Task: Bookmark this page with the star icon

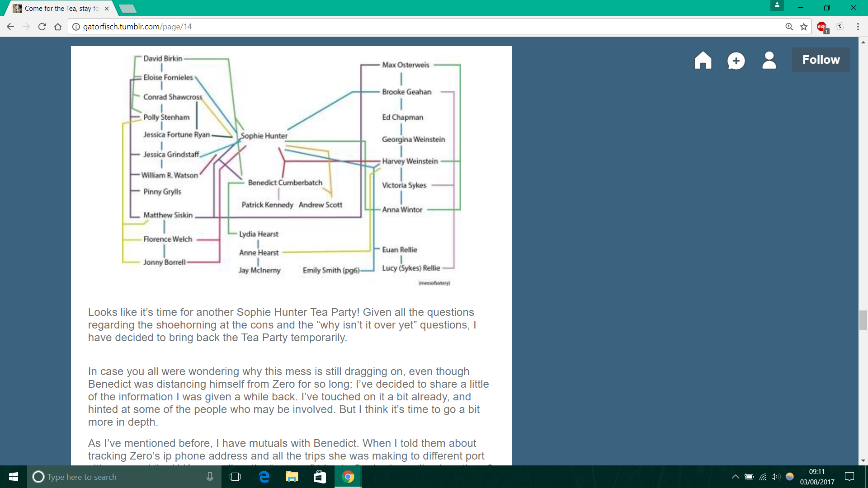Action: (804, 27)
